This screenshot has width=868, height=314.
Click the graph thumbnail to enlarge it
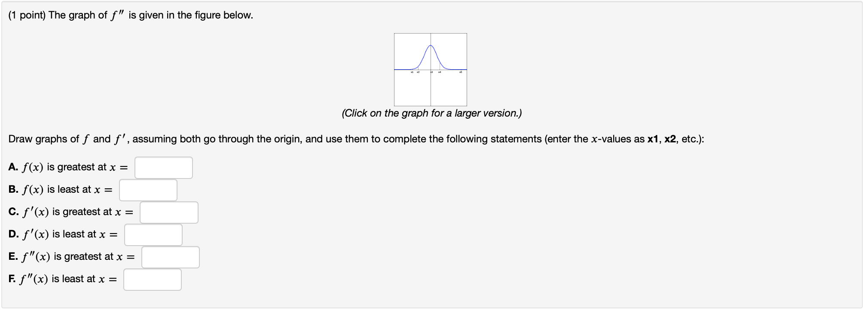[430, 69]
